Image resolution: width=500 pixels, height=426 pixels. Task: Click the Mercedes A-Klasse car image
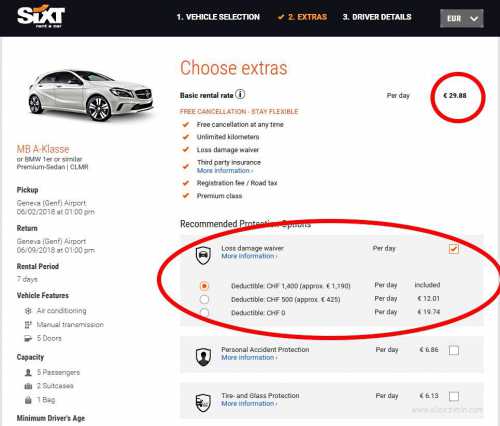point(90,95)
